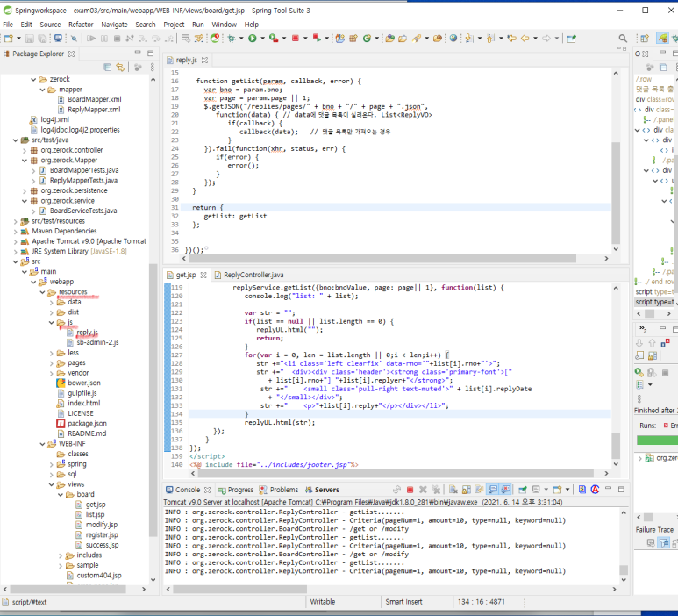Collapse the WEB-INF folder
Image resolution: width=678 pixels, height=616 pixels.
(x=42, y=444)
